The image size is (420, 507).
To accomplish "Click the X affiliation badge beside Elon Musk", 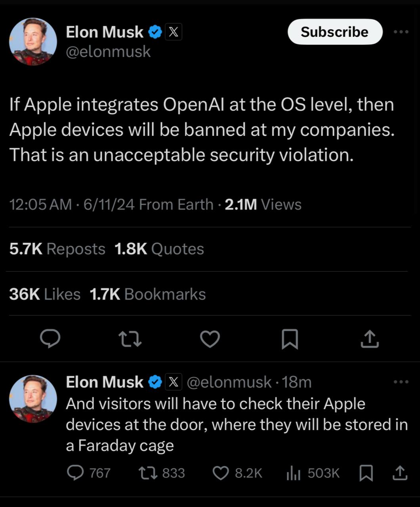I will (173, 32).
